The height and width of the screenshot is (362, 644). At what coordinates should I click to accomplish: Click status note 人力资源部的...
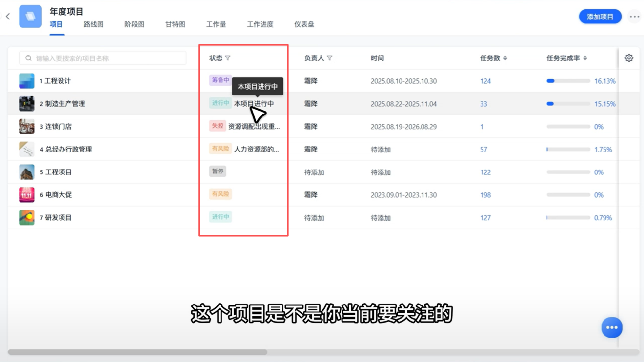tap(256, 149)
